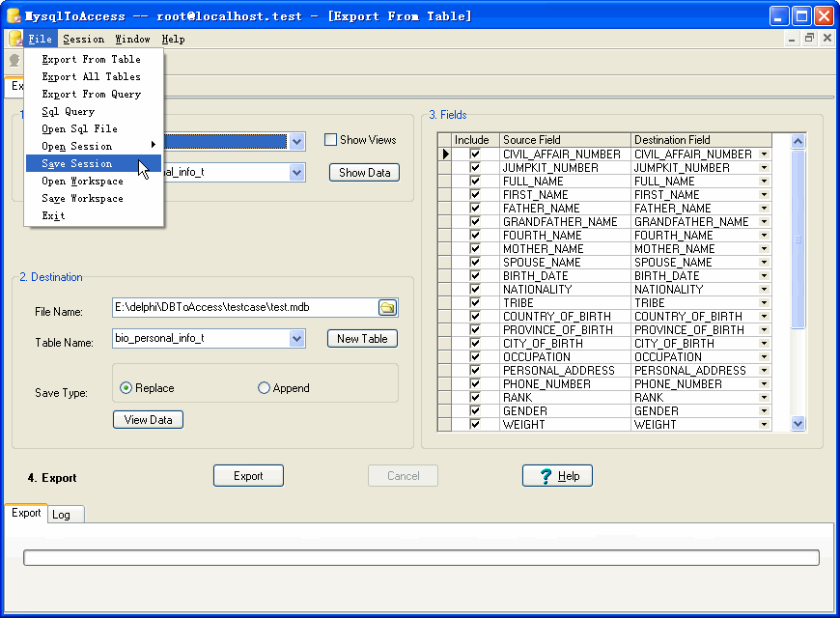Click the question mark Help button
The width and height of the screenshot is (840, 618).
[x=557, y=476]
